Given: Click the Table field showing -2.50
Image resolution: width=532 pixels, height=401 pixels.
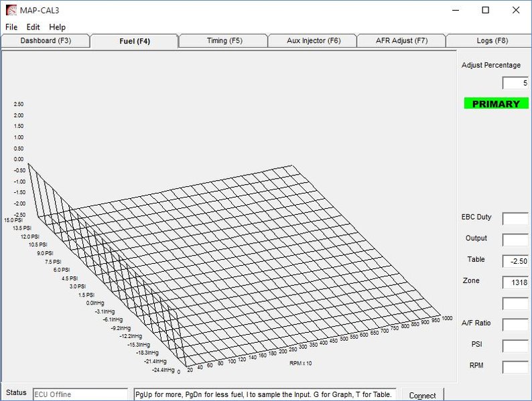Looking at the screenshot, I should click(515, 261).
